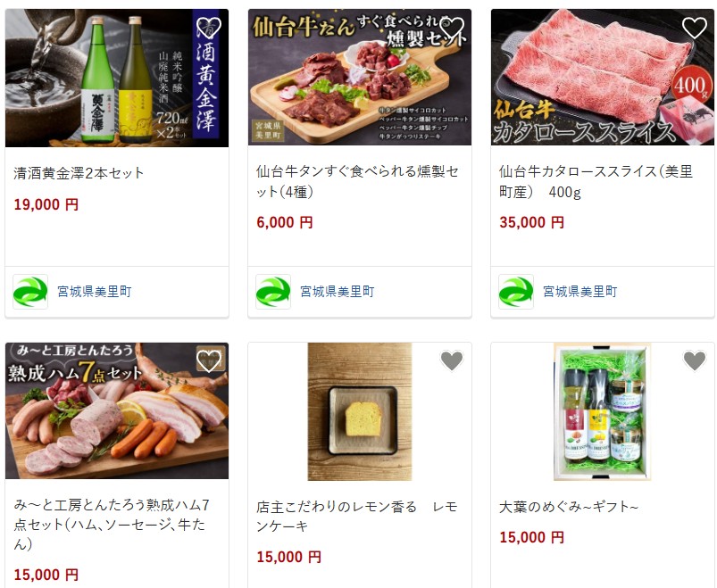Image resolution: width=717 pixels, height=588 pixels.
Task: Open 大葉のめぐみ~ギフト~ product link
Action: pos(569,507)
